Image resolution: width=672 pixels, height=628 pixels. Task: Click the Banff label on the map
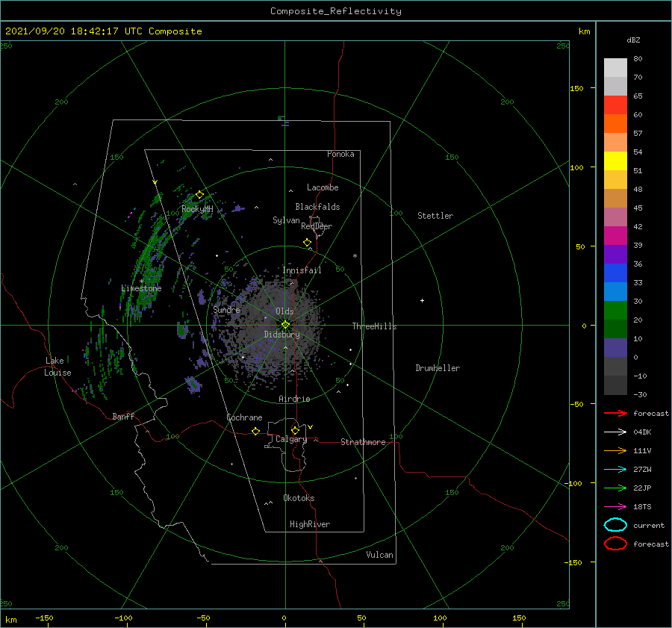pyautogui.click(x=123, y=416)
